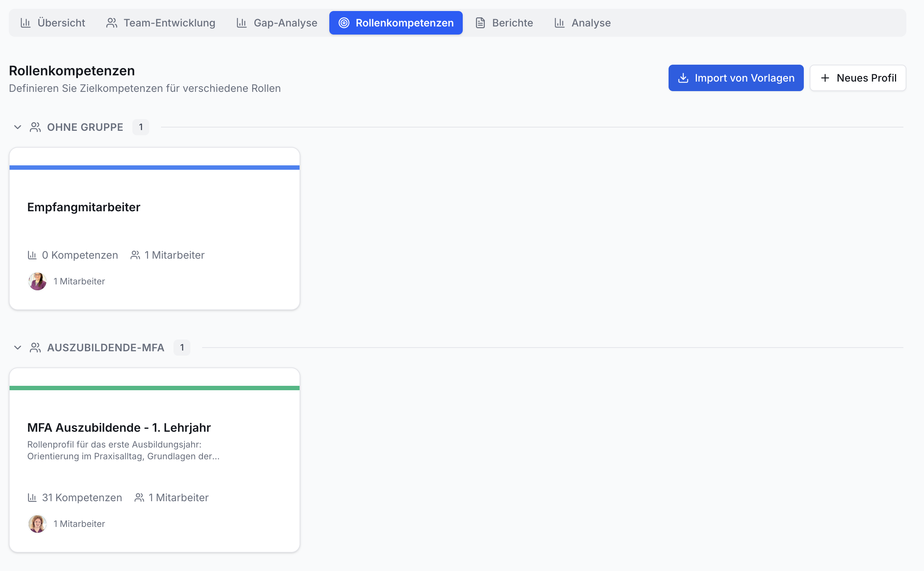Collapse the OHNE GRUPPE section chevron
This screenshot has width=924, height=571.
click(x=17, y=127)
